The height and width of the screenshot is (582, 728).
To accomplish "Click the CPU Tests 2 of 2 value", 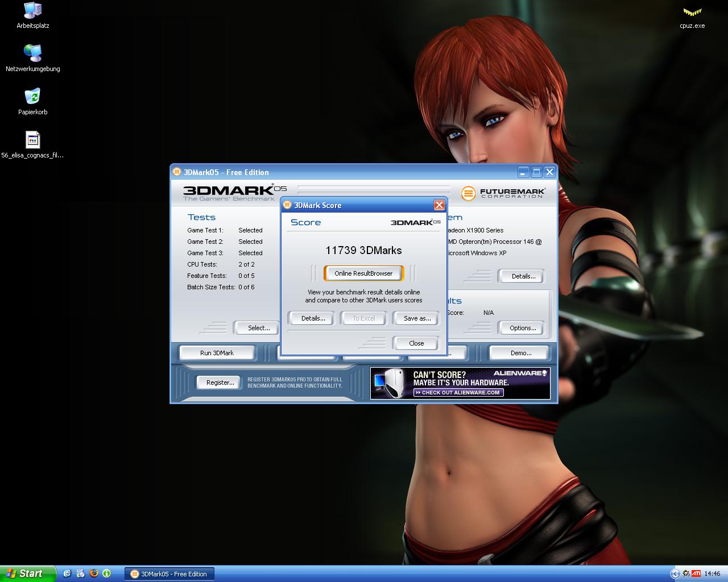I will [x=246, y=264].
